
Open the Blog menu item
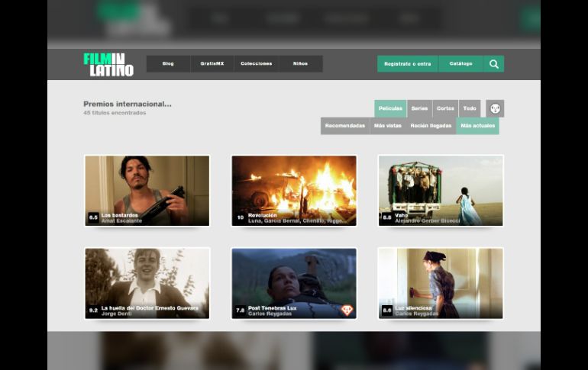pos(168,64)
